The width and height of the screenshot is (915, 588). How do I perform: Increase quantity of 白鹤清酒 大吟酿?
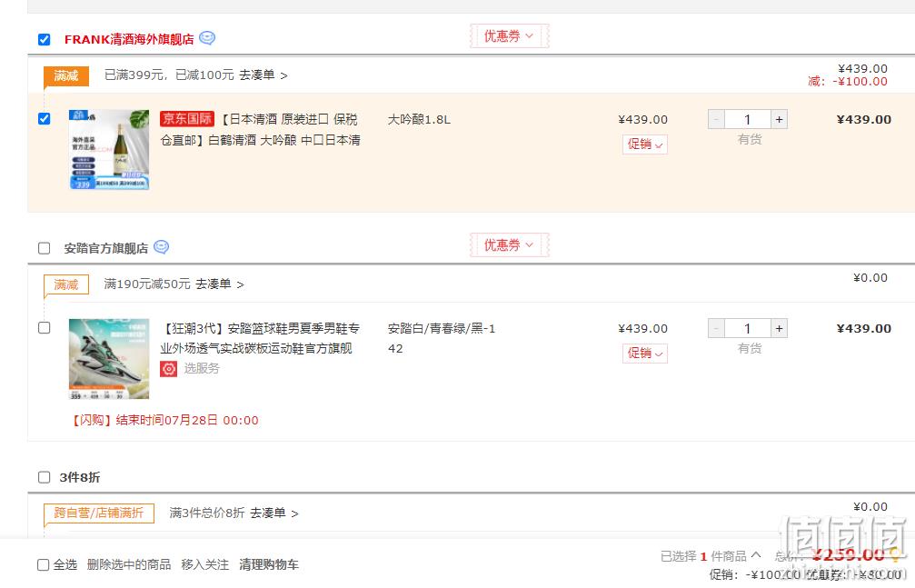point(779,120)
